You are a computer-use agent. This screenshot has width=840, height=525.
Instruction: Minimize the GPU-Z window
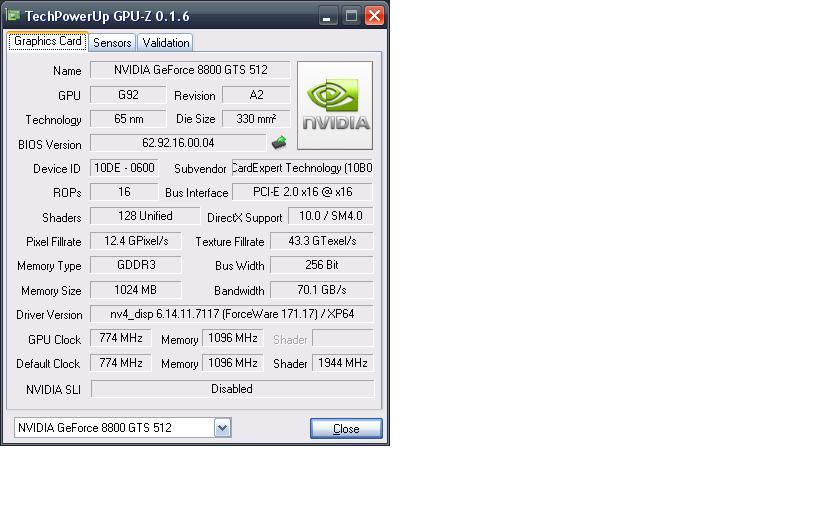[328, 16]
